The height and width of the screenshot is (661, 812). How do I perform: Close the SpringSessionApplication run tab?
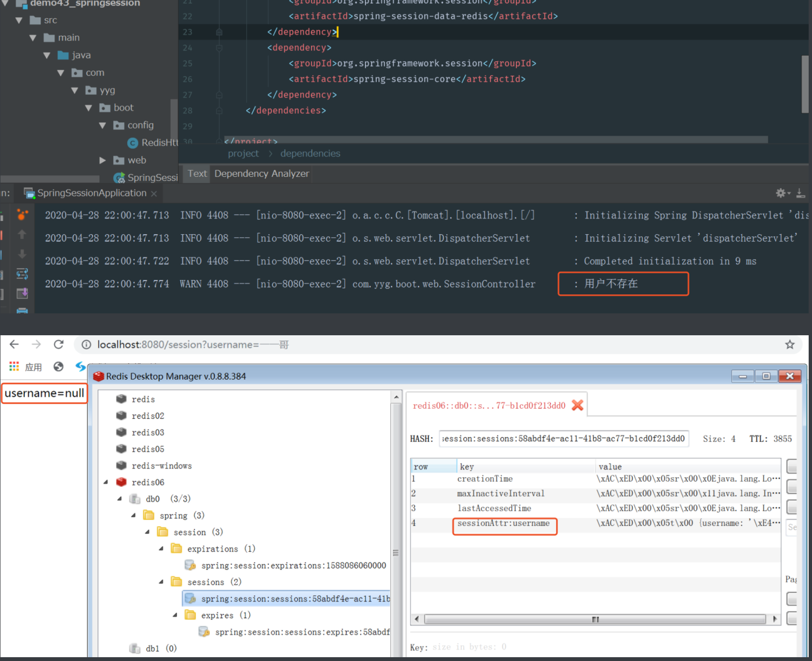pos(154,194)
